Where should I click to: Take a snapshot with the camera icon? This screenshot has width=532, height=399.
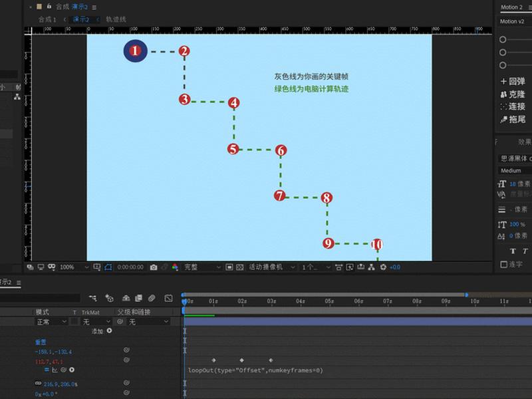[x=154, y=267]
